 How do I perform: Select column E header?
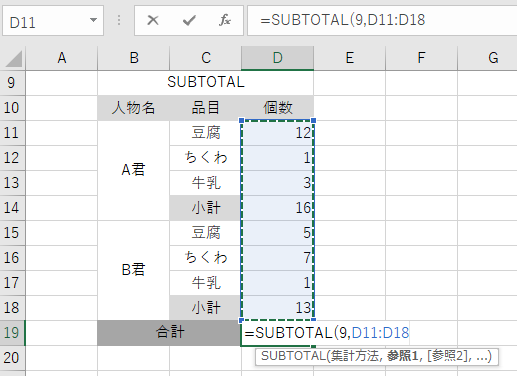[x=350, y=58]
